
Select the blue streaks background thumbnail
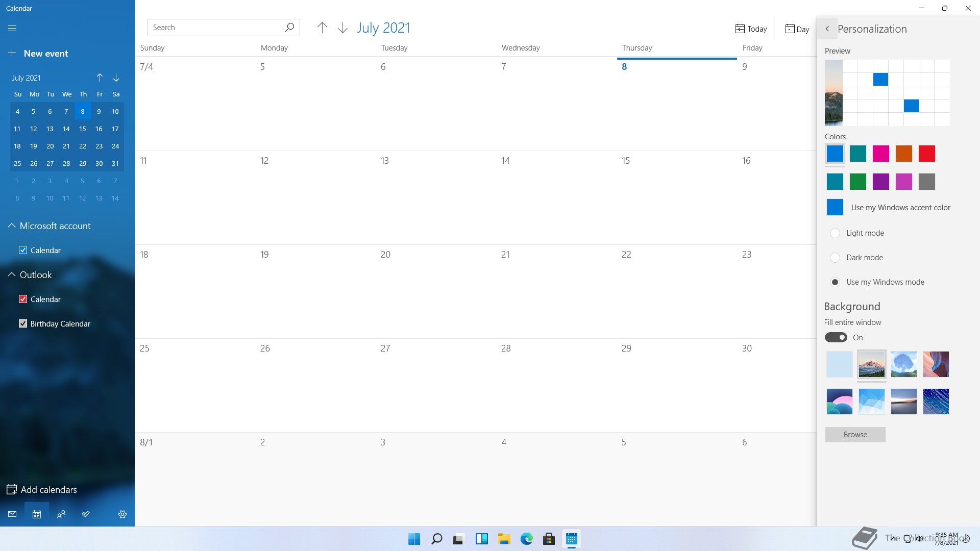(936, 402)
